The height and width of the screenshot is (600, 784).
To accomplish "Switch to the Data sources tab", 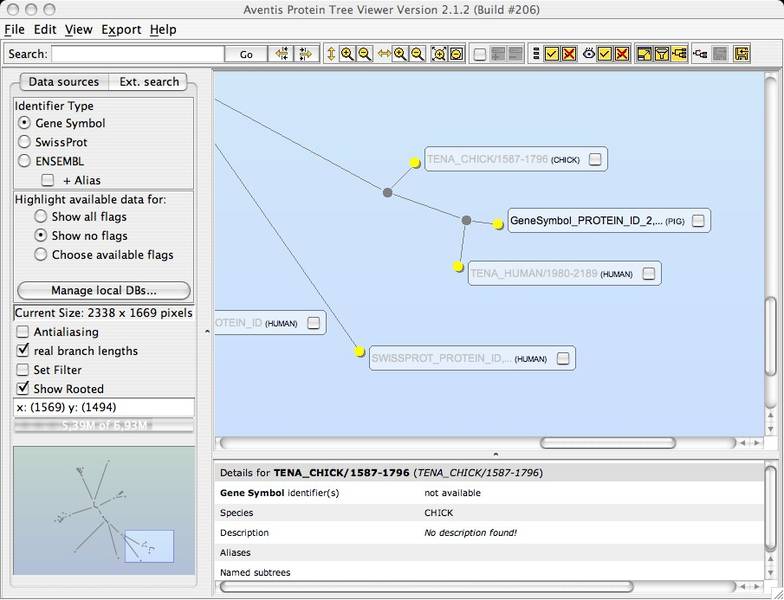I will click(64, 82).
